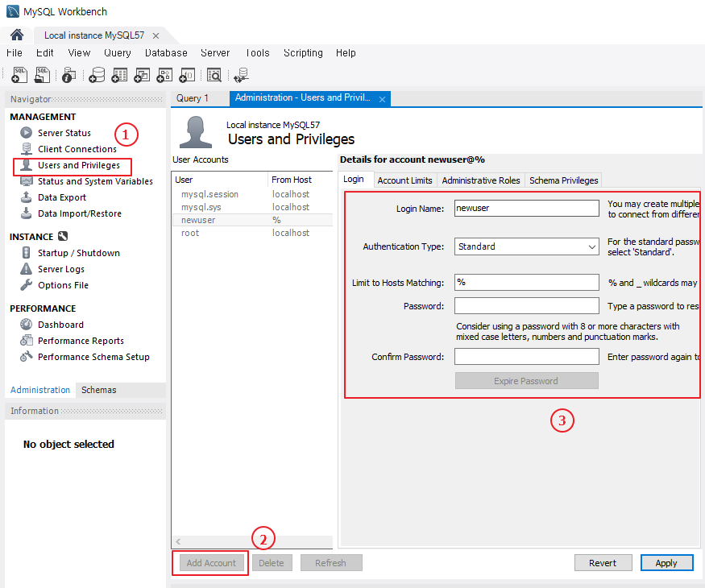Create a new schema icon
The image size is (705, 588).
click(97, 75)
